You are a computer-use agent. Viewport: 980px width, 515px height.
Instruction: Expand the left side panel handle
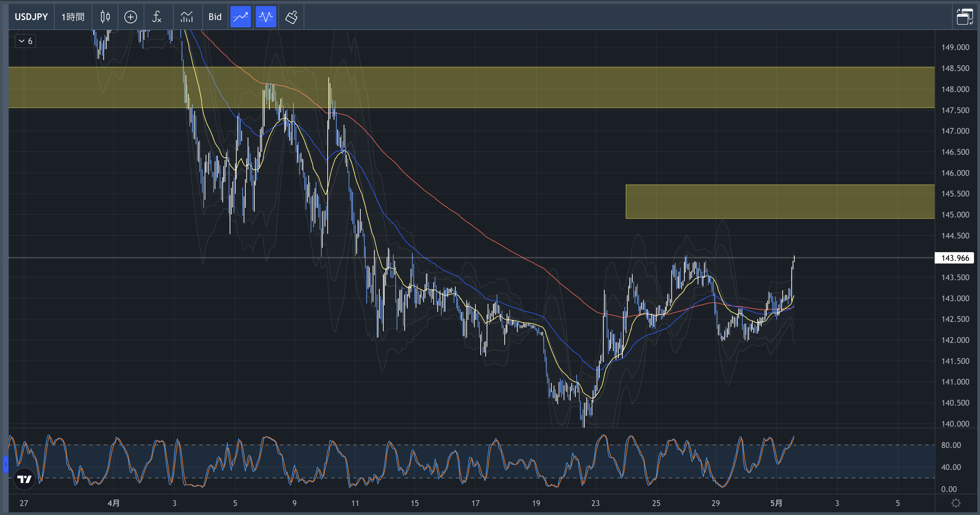pos(5,465)
